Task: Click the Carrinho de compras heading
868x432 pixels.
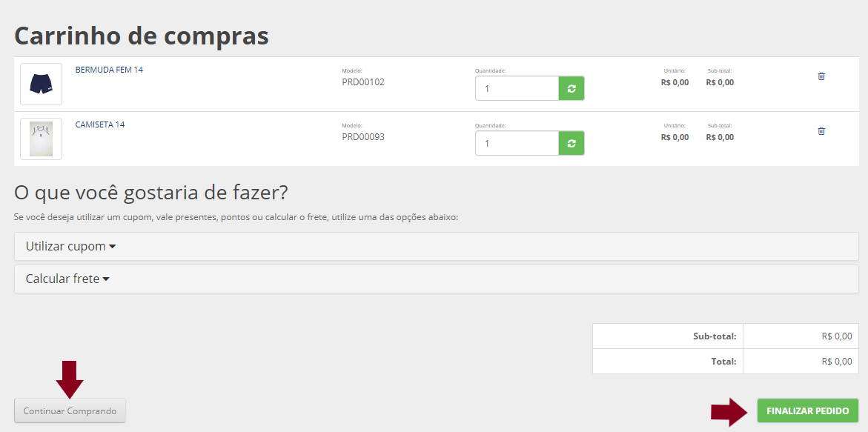Action: pyautogui.click(x=142, y=36)
